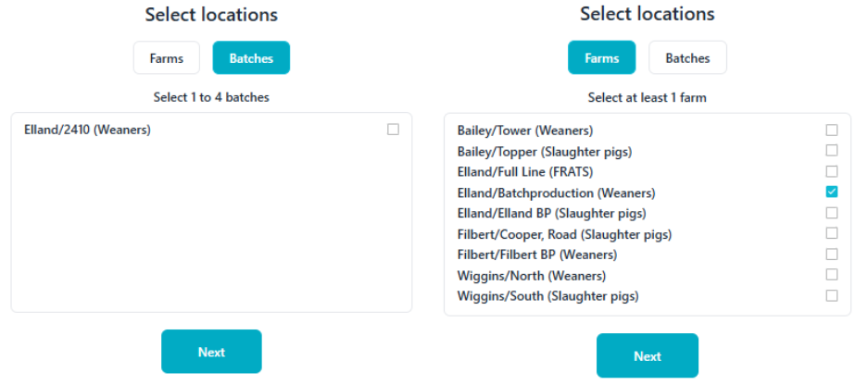
Task: Click the highlighted Farms tab on right
Action: pos(601,58)
